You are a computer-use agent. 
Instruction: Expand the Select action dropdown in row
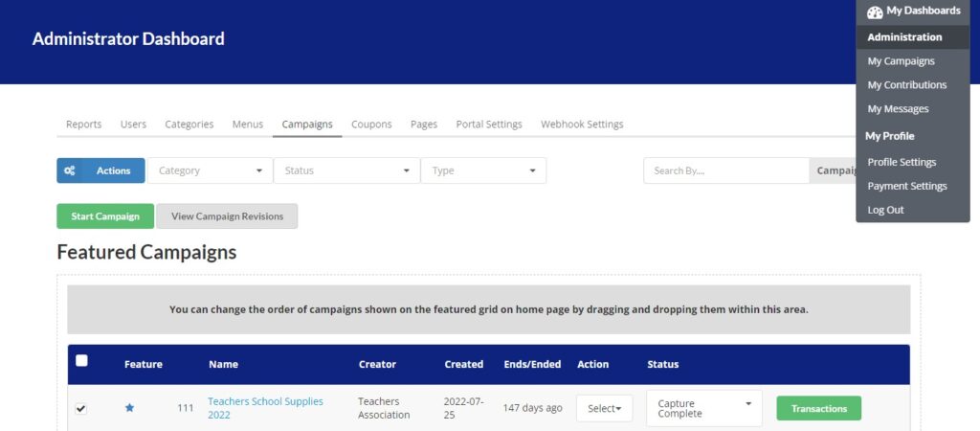tap(605, 408)
